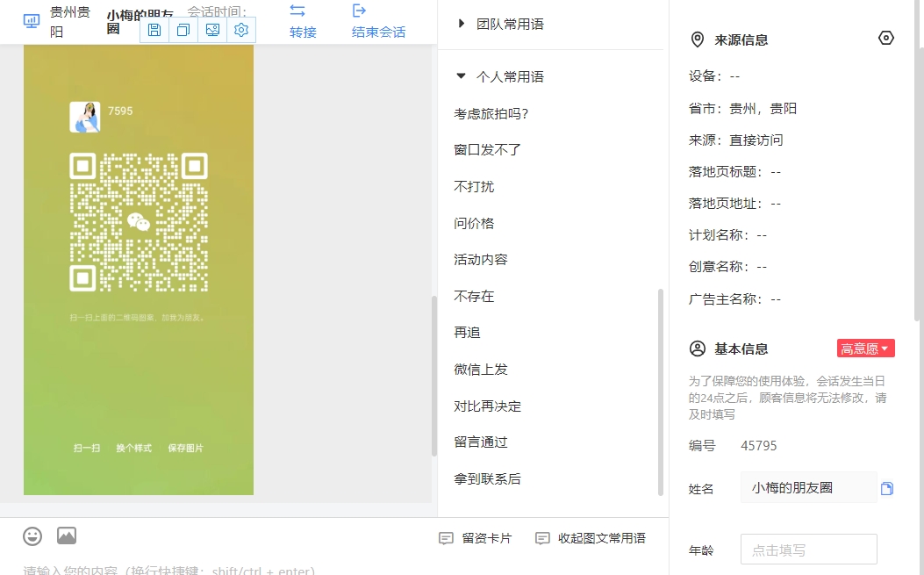Click the chat area vertical scrollbar

(x=434, y=376)
